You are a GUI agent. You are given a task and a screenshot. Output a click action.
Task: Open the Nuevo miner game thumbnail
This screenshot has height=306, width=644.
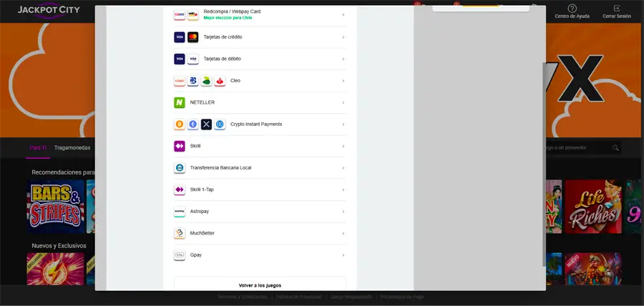pos(593,269)
